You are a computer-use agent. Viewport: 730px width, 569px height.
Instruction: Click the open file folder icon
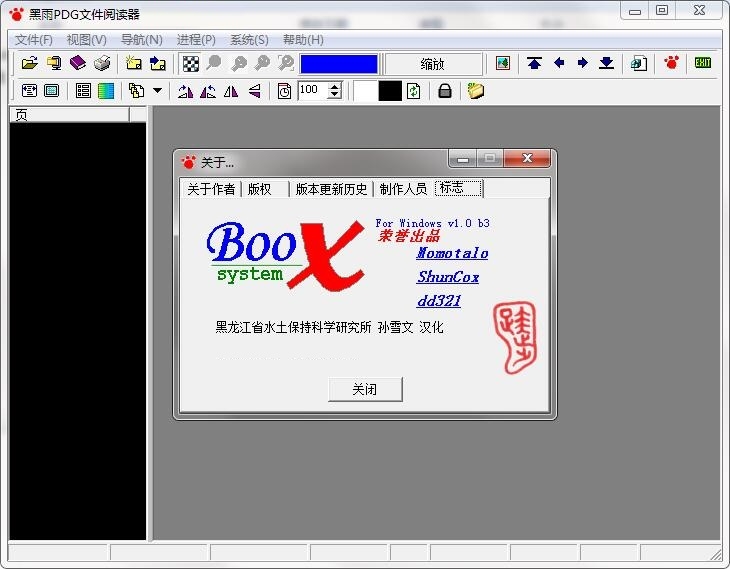pyautogui.click(x=29, y=63)
